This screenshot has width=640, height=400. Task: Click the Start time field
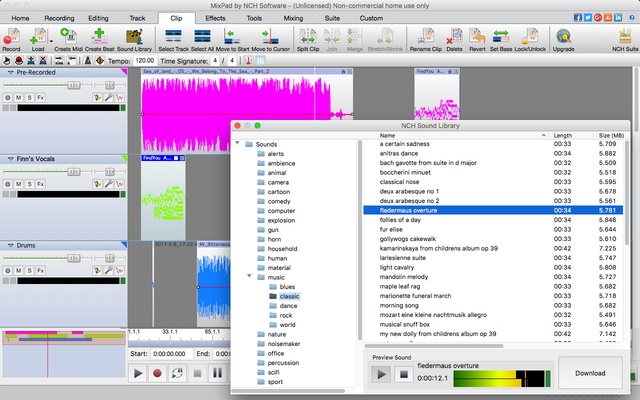tap(171, 354)
